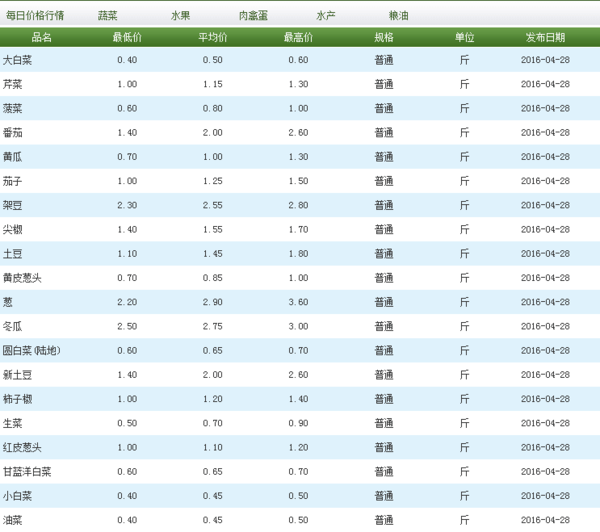Click the 单位 column header

(x=465, y=37)
